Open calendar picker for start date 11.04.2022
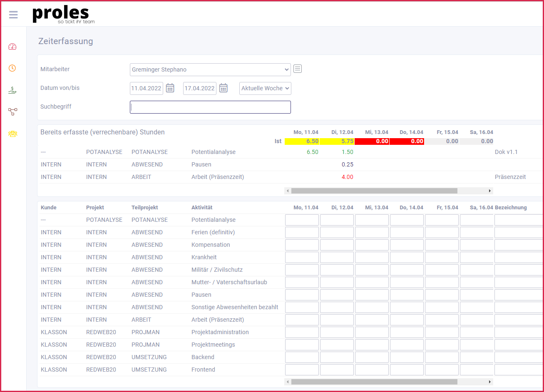Viewport: 544px width, 392px height. (170, 88)
